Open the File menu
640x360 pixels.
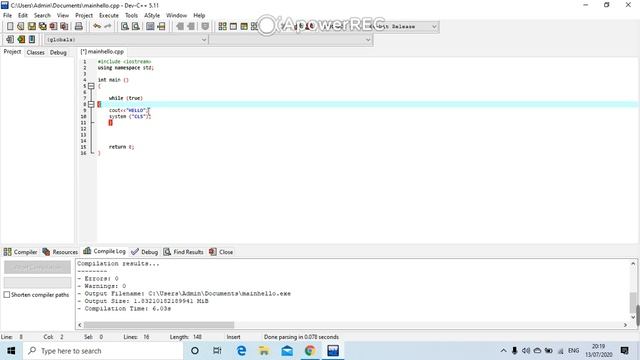point(7,16)
